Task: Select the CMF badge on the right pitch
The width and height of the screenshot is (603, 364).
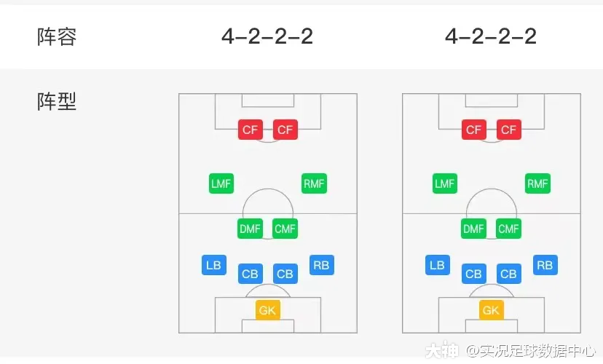Action: pos(508,229)
